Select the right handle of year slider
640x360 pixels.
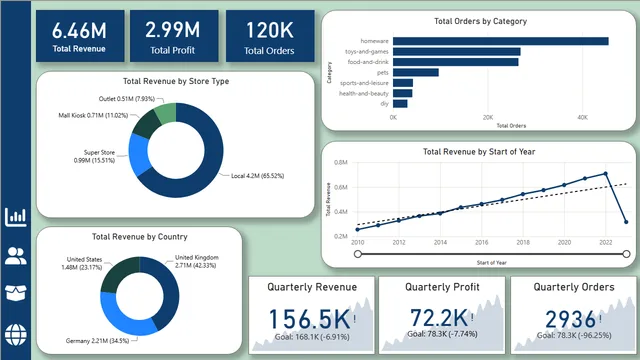[x=627, y=254]
